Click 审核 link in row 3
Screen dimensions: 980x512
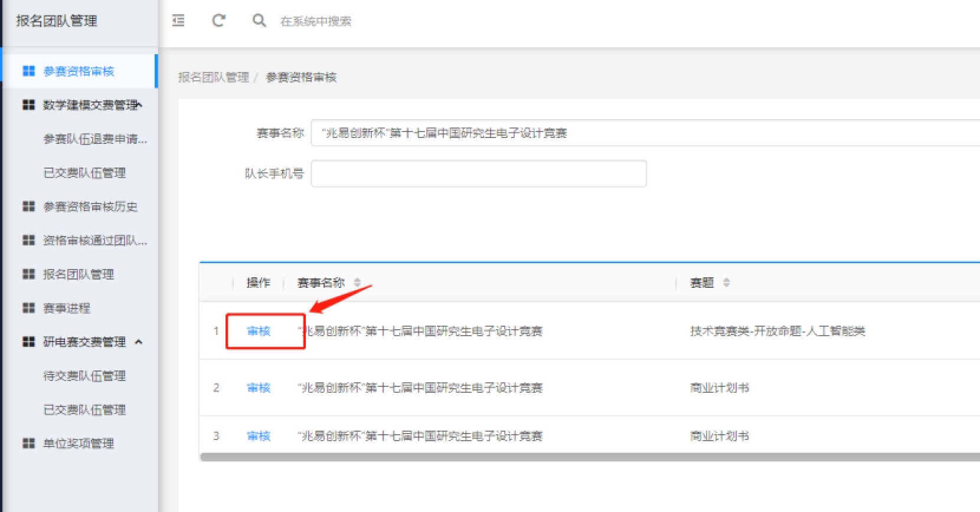(259, 436)
